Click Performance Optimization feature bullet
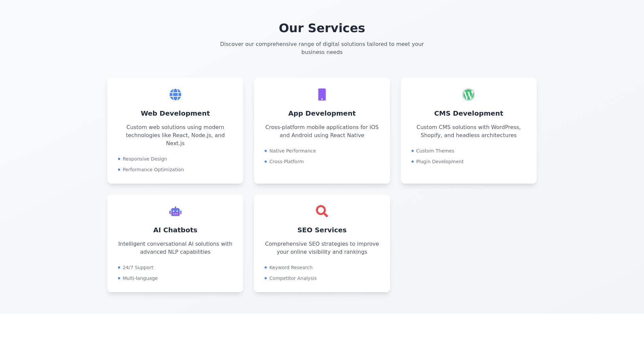 coord(153,170)
